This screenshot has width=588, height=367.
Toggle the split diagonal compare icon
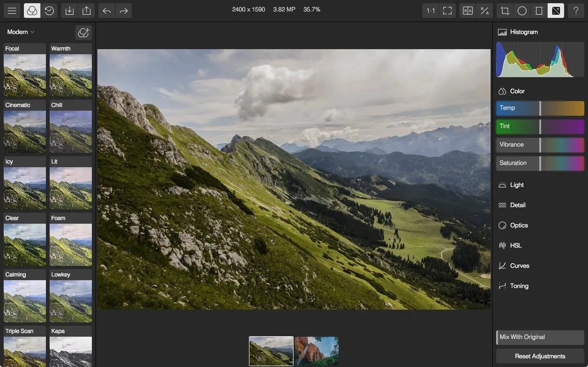[x=485, y=11]
